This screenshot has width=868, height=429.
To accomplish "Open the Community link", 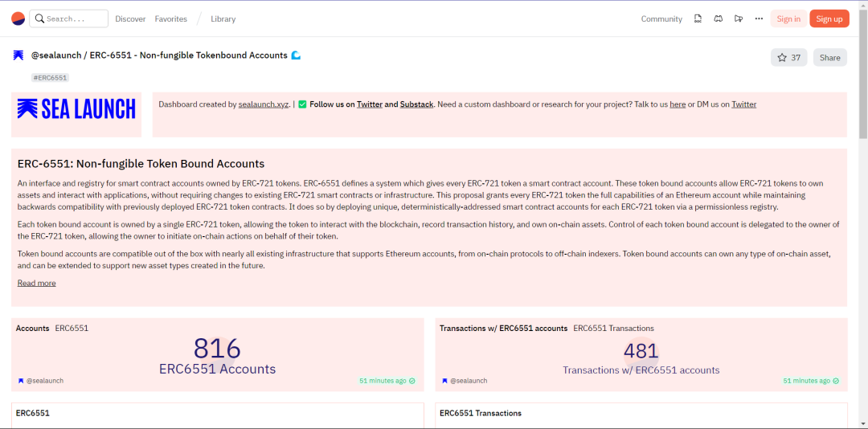I will 661,18.
